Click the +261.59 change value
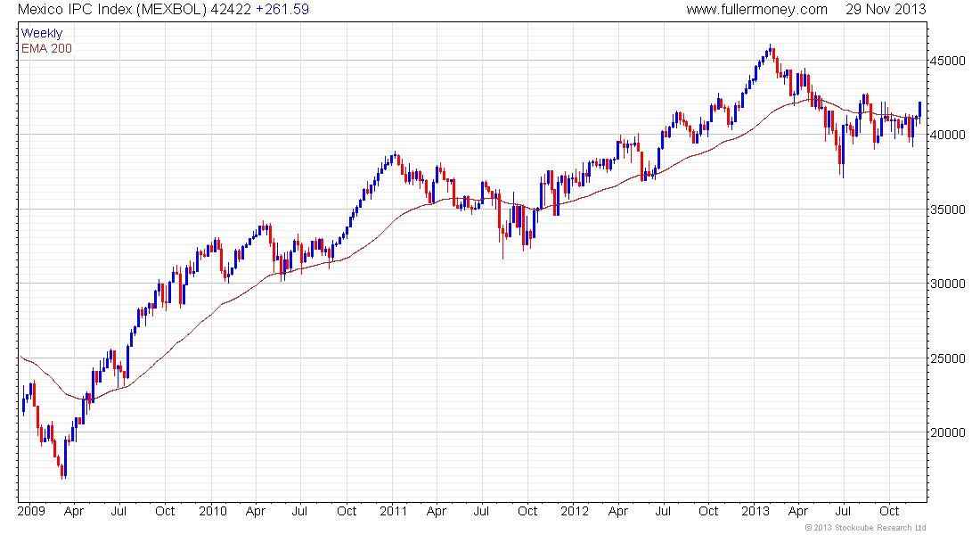The width and height of the screenshot is (980, 535). (x=282, y=10)
